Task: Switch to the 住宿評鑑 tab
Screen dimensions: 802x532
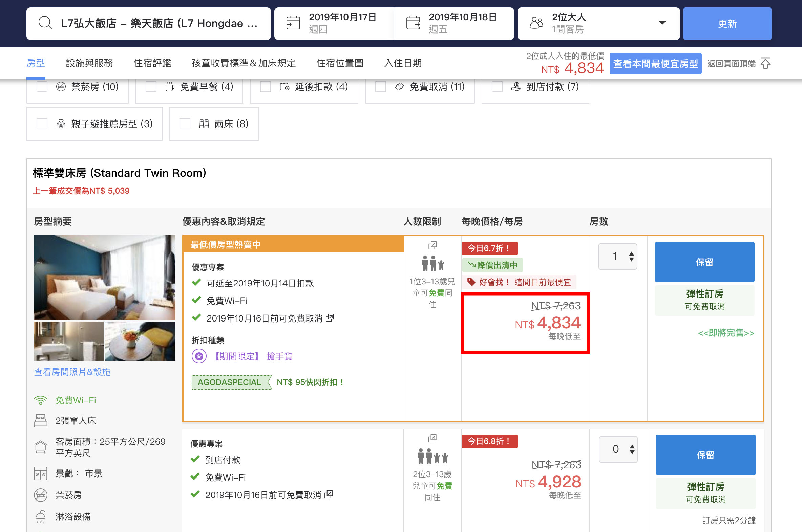Action: tap(152, 63)
